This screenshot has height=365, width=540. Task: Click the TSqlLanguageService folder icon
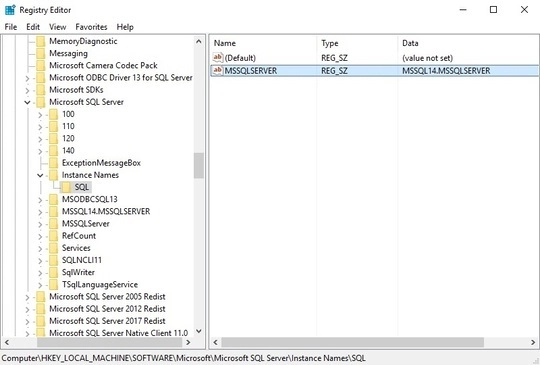click(53, 284)
